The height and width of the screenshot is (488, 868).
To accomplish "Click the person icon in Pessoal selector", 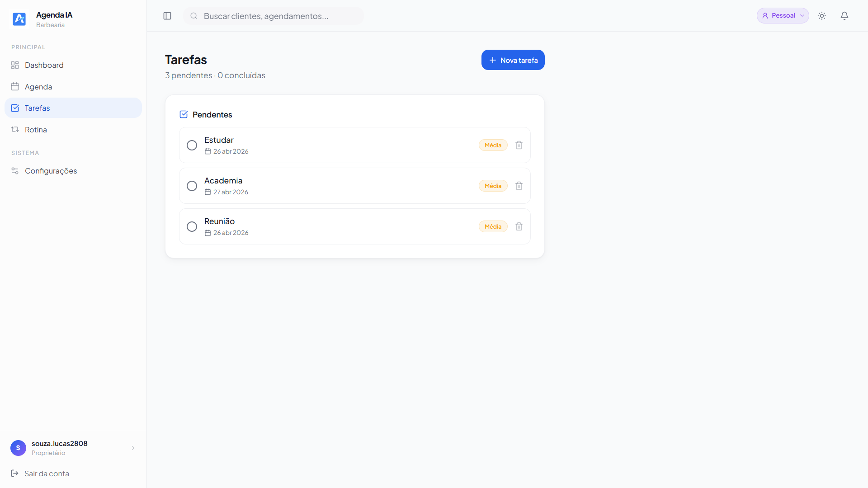I will 765,16.
